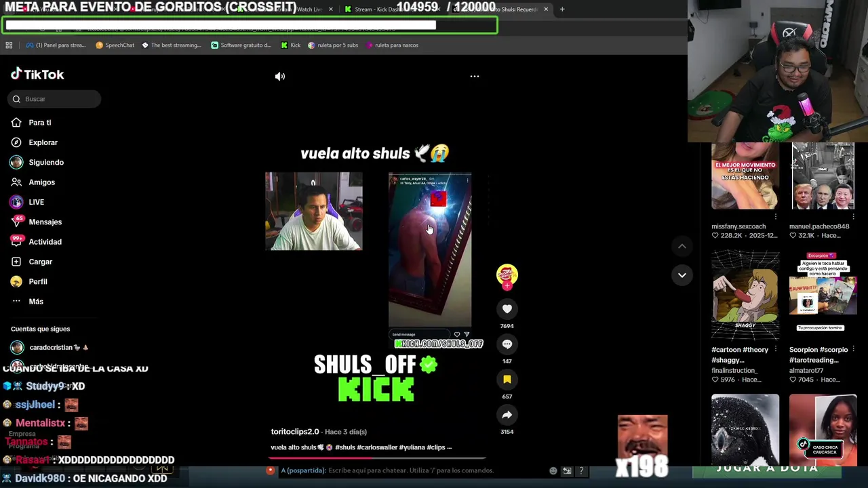Open the emoji picker in chat

(x=553, y=471)
